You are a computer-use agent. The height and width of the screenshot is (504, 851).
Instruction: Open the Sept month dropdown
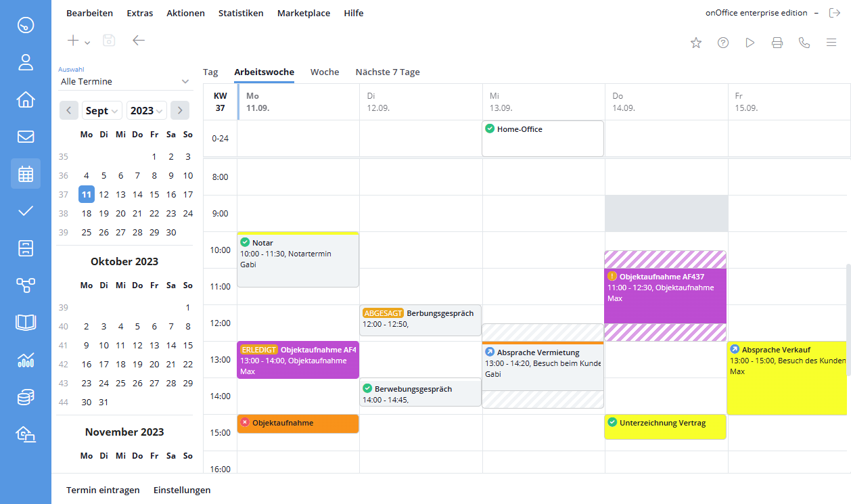(x=102, y=111)
